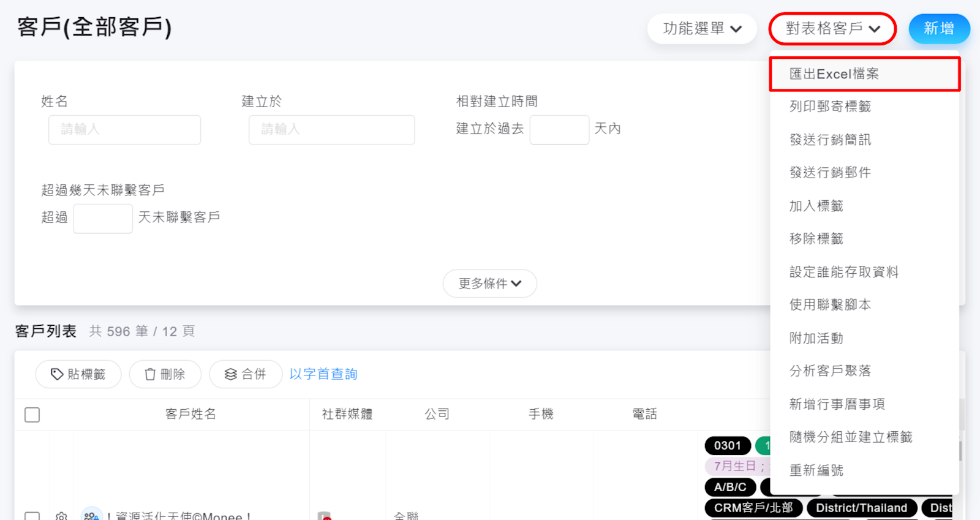
Task: Choose 列印郵寄標籤 menu item
Action: [865, 107]
